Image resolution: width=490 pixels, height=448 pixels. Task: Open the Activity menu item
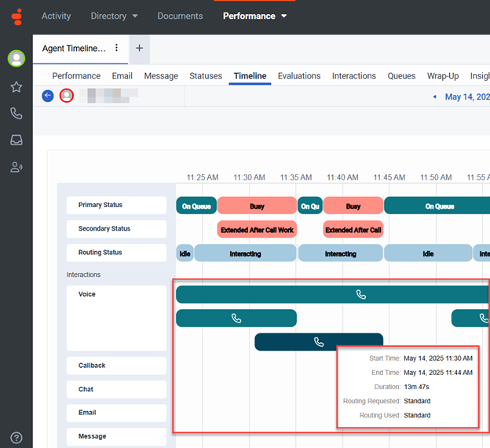pos(57,16)
